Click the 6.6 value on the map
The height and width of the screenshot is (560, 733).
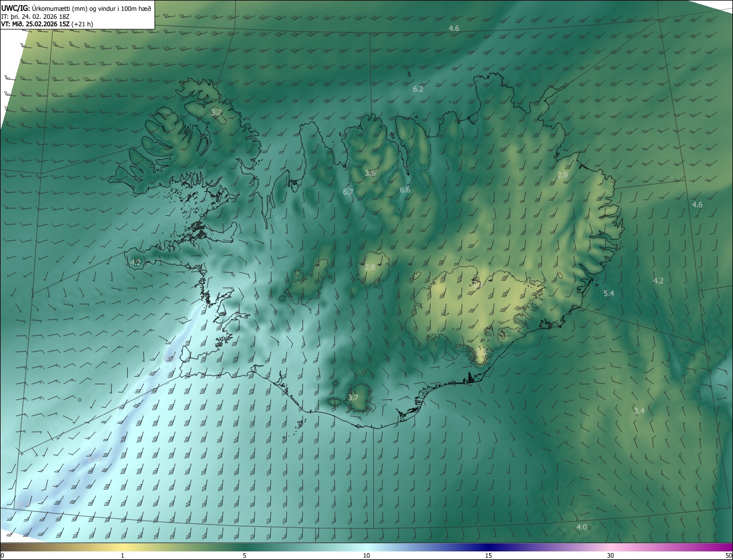click(x=405, y=190)
